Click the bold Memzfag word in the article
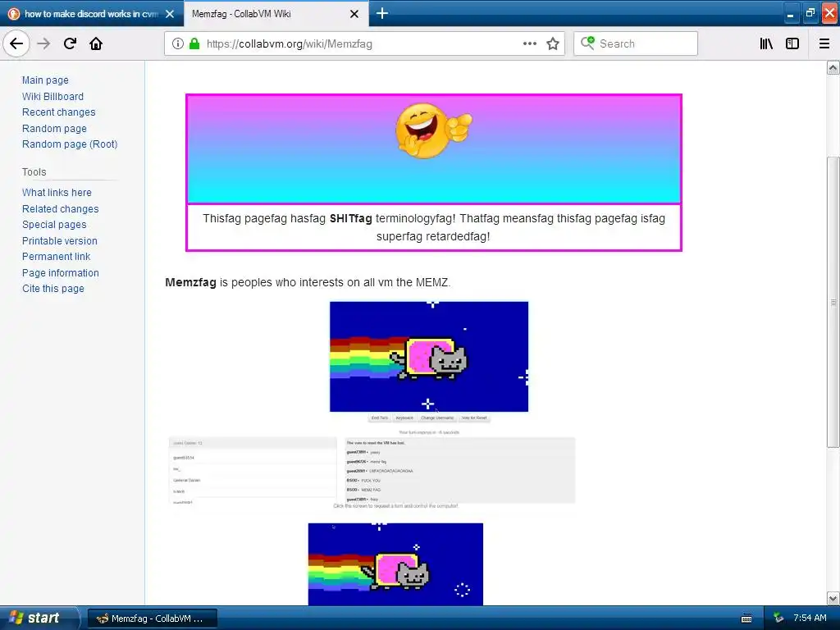Screen dimensions: 840x630 (190, 282)
